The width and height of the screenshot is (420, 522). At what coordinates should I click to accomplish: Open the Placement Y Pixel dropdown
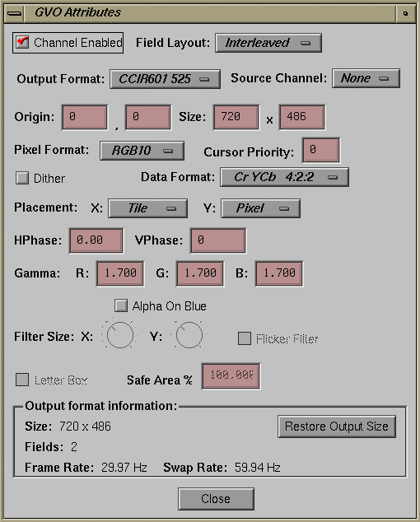coord(261,208)
